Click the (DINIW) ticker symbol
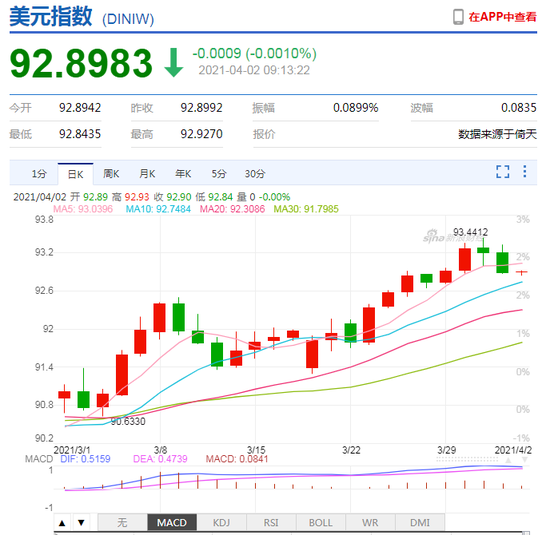Screen dimensions: 550x535 pyautogui.click(x=128, y=19)
